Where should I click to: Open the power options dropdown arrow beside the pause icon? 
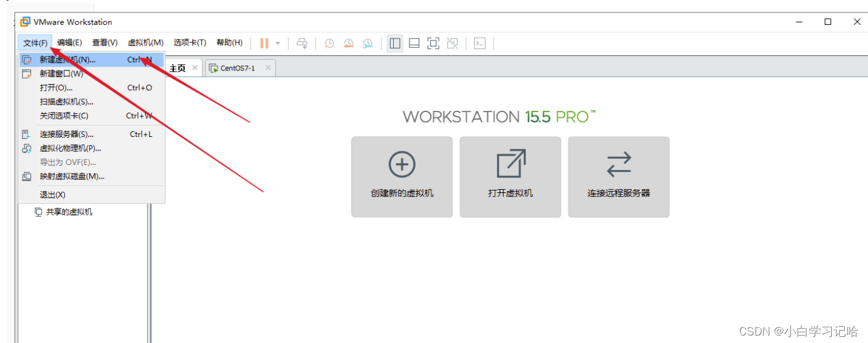point(278,44)
